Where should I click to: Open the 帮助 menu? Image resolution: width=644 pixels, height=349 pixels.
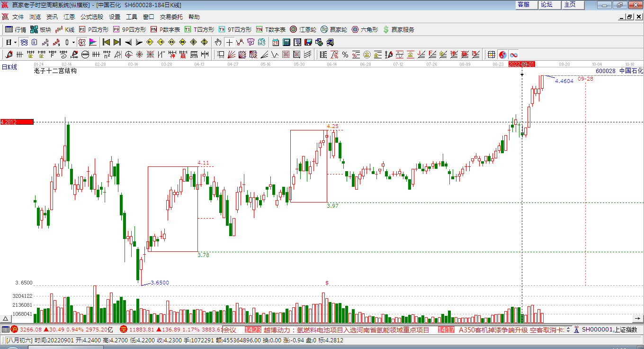coord(194,17)
